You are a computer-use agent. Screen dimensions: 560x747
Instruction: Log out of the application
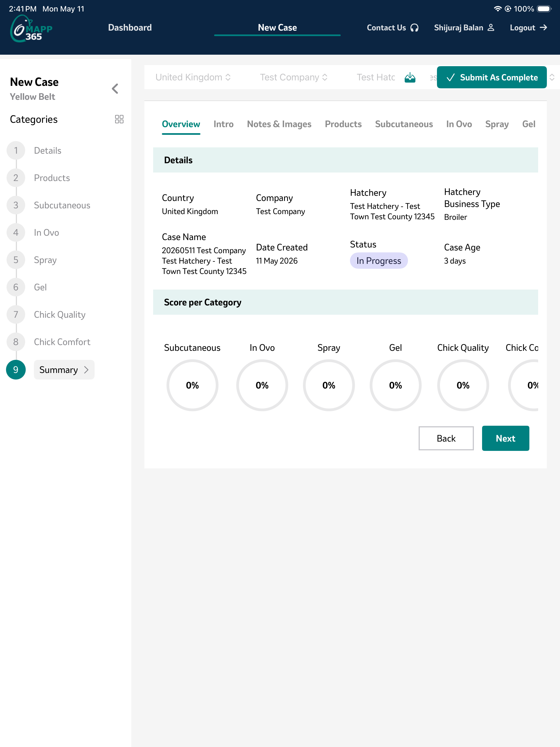point(528,28)
